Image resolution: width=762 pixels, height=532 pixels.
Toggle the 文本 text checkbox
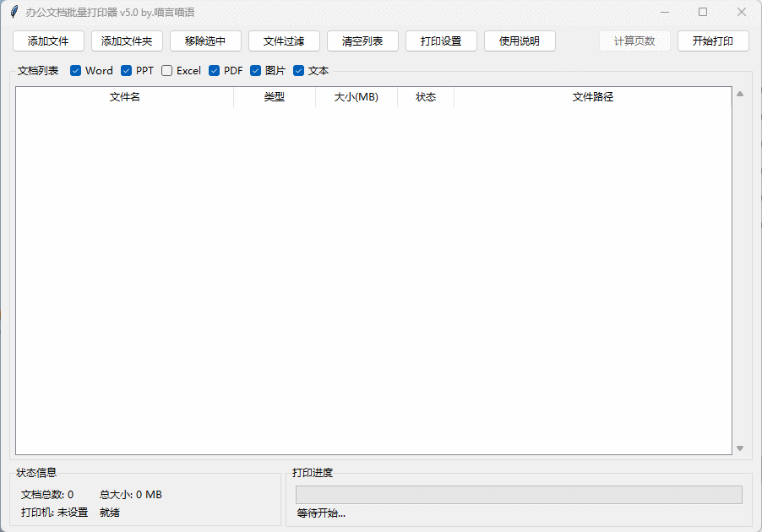298,71
